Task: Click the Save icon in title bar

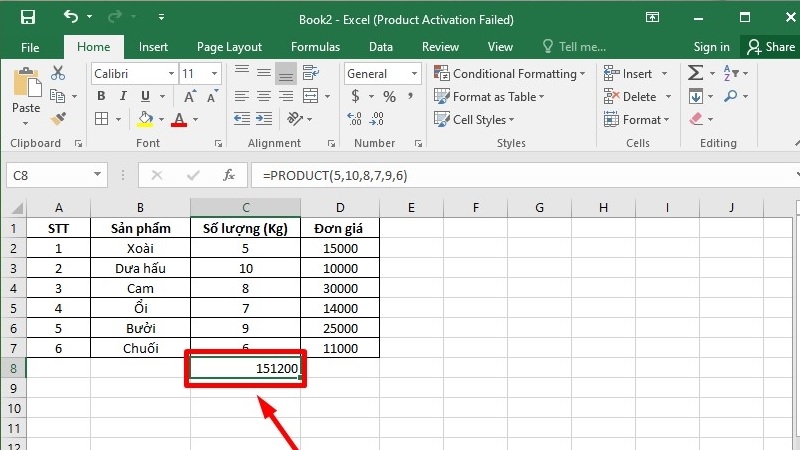Action: [x=28, y=17]
